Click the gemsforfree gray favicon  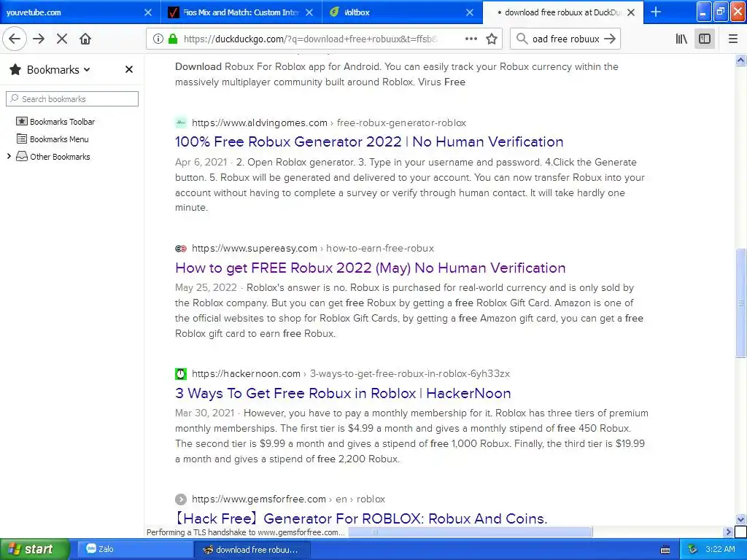[x=181, y=499]
